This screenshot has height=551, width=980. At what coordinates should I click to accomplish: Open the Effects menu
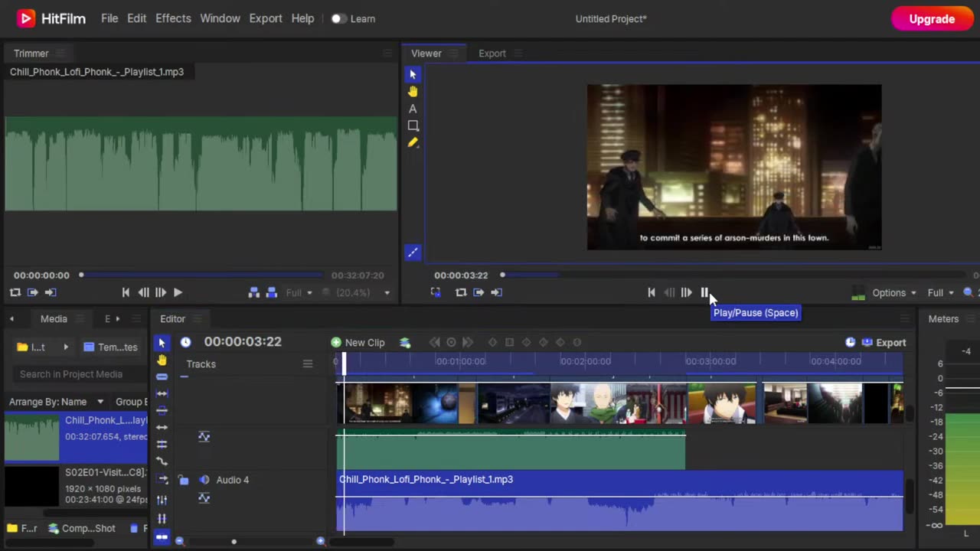pos(173,18)
